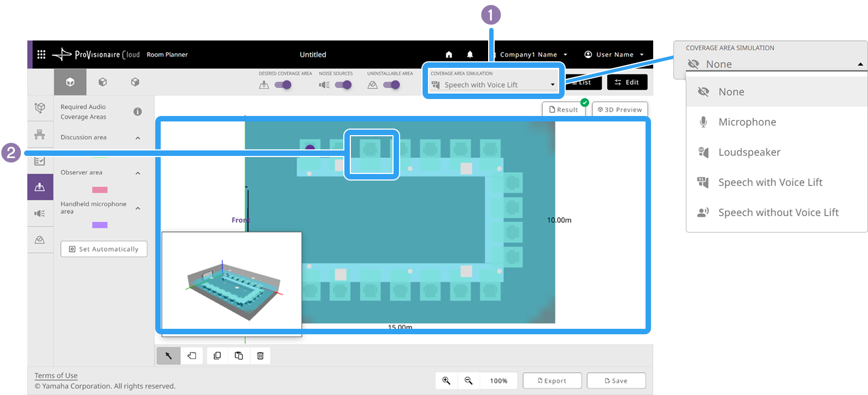Click the copy icon
868x395 pixels.
coord(217,356)
